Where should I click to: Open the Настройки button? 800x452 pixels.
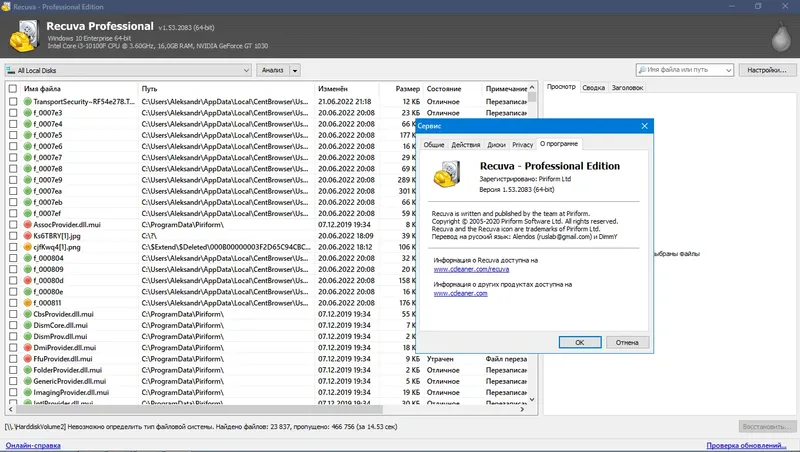767,70
